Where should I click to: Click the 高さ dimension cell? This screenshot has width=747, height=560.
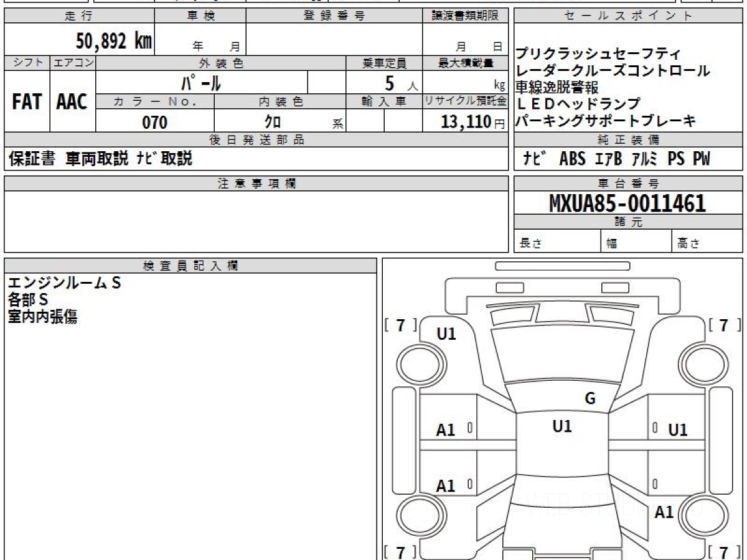[708, 242]
